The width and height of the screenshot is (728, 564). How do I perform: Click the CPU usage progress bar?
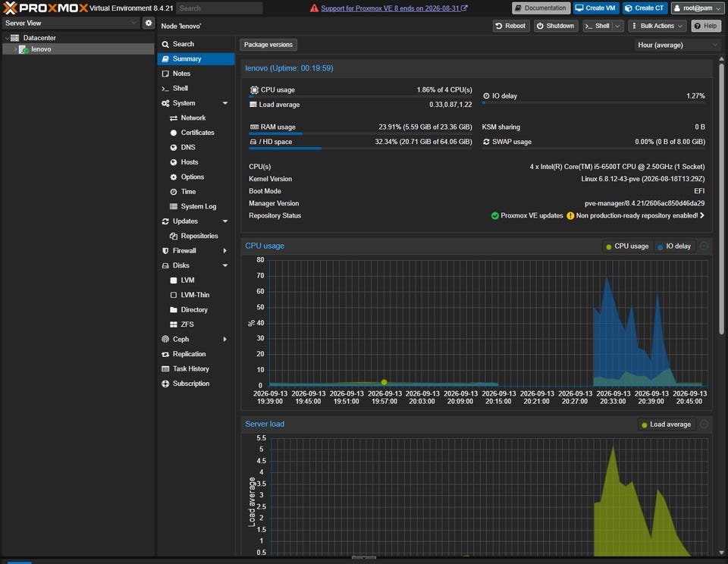pos(360,96)
